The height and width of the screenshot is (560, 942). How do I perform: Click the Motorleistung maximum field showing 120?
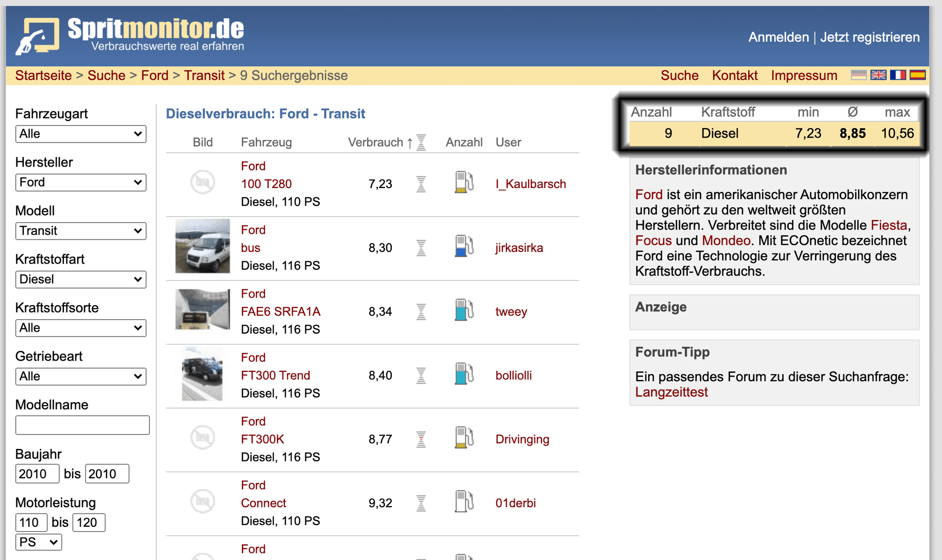click(x=89, y=522)
